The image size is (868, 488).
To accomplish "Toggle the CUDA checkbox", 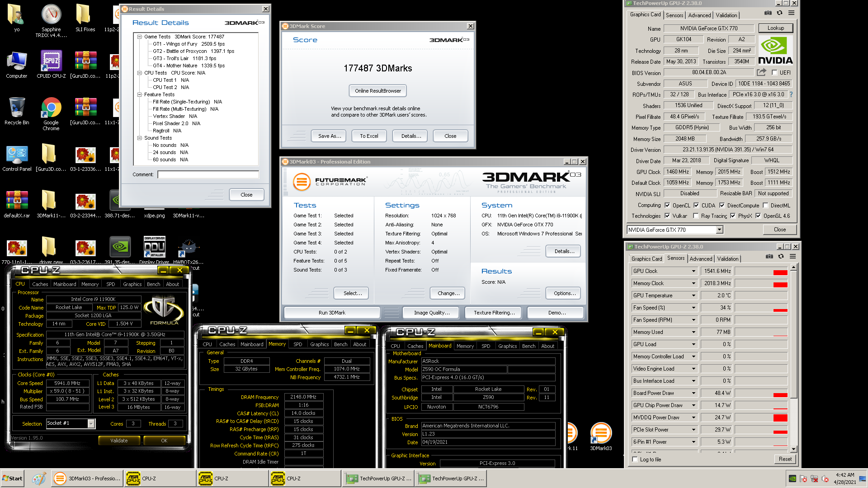I will point(696,205).
